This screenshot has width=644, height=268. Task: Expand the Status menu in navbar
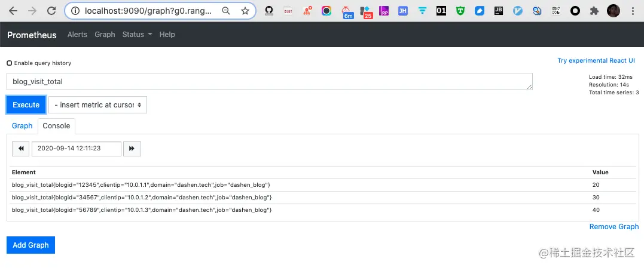pos(137,35)
